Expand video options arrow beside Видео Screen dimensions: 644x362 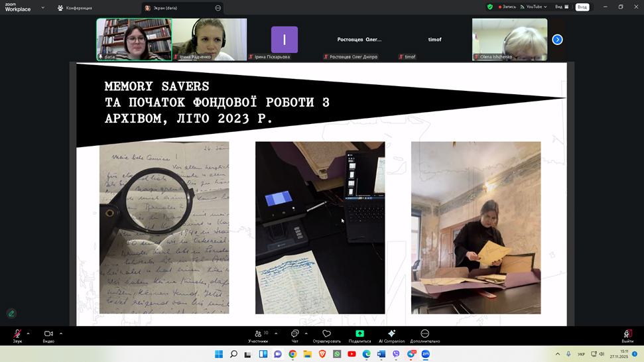61,333
